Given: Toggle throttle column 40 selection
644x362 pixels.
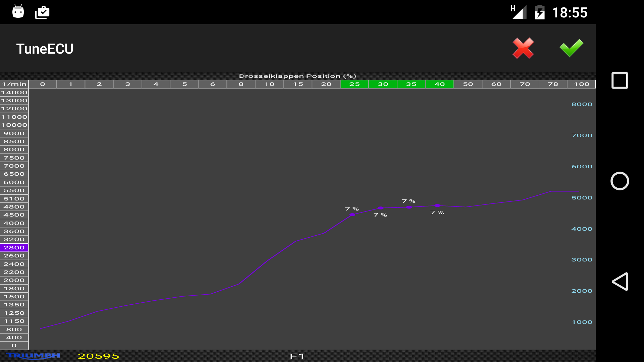Looking at the screenshot, I should click(439, 84).
